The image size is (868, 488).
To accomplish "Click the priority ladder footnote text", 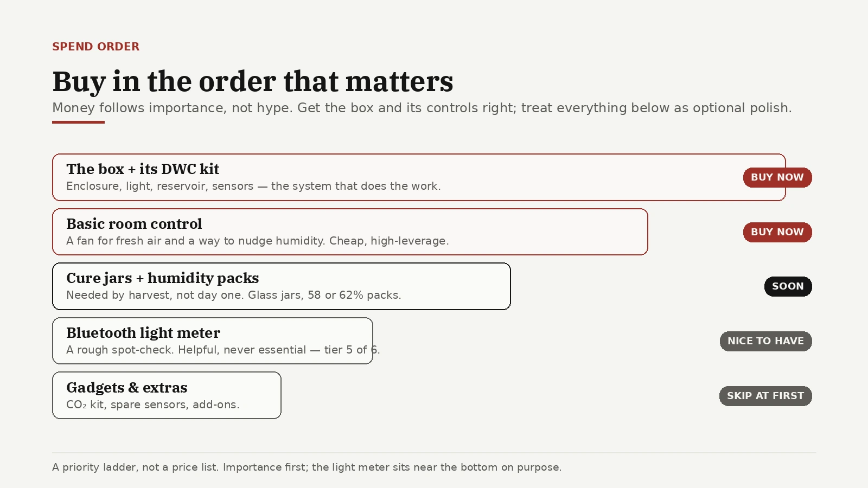I will (x=307, y=467).
